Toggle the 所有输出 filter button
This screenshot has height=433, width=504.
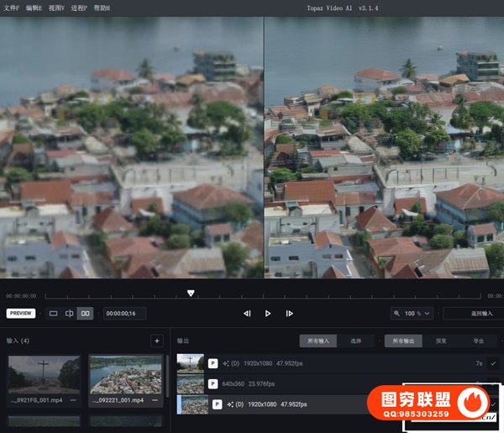coord(404,341)
